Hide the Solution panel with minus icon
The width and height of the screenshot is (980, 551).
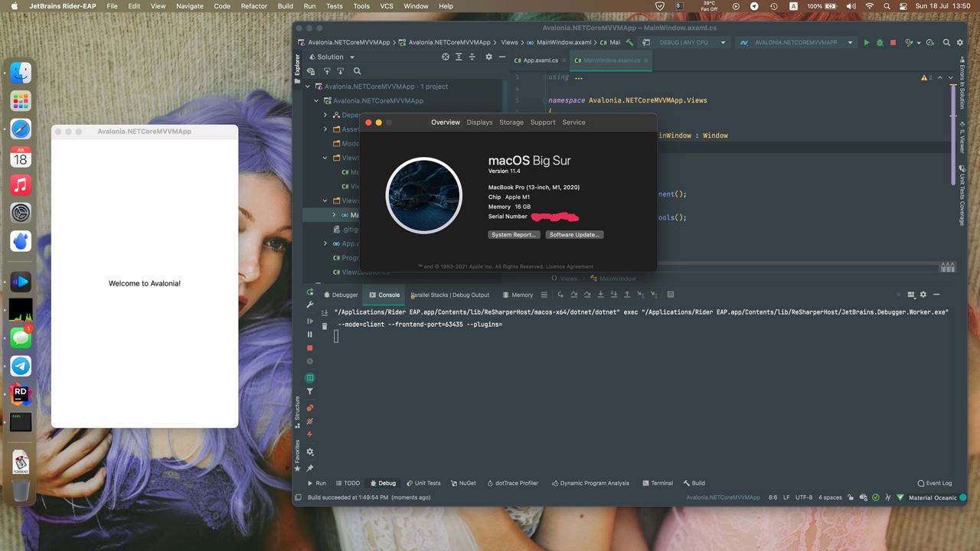[502, 57]
